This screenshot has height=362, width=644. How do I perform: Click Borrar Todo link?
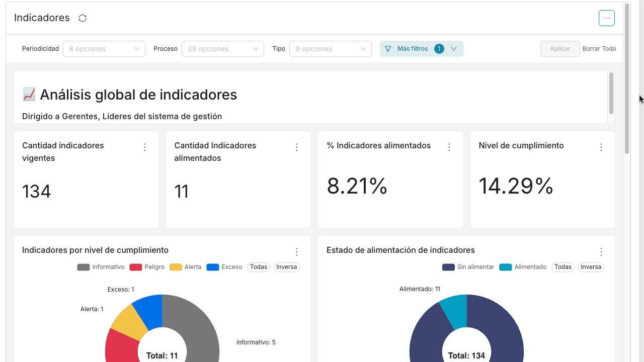point(599,49)
